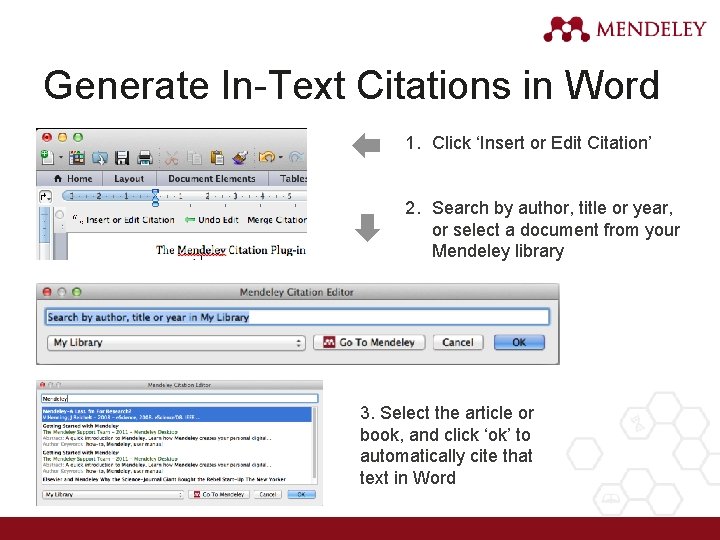This screenshot has width=720, height=540.
Task: Open the Tables ribbon tab
Action: (x=293, y=179)
